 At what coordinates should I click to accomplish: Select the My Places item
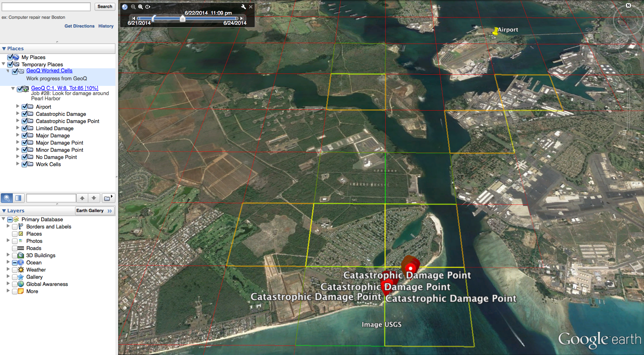click(x=33, y=57)
